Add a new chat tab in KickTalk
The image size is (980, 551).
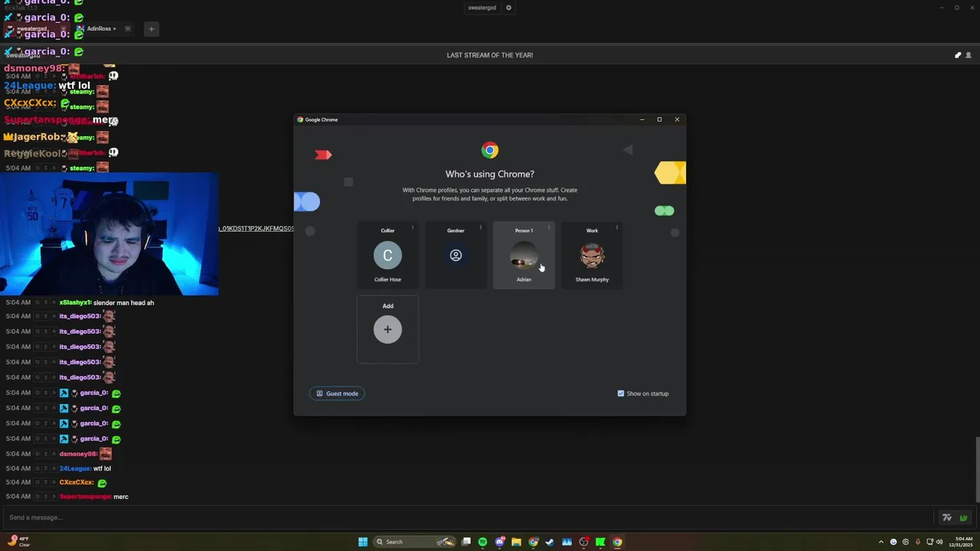151,29
